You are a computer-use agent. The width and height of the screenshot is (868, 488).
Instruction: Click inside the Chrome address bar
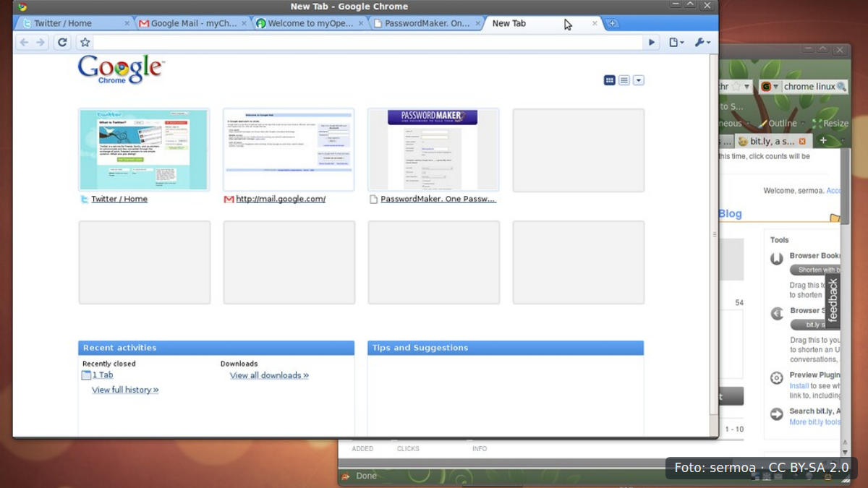tap(367, 43)
